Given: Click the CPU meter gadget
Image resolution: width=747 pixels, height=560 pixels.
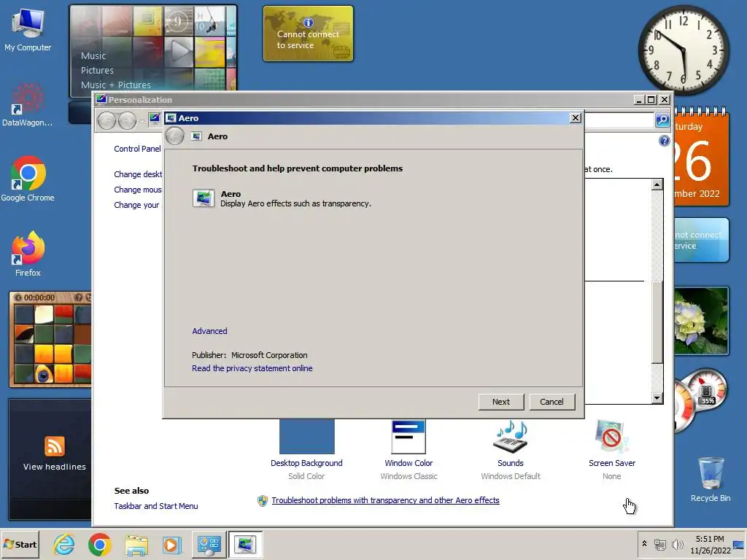Looking at the screenshot, I should [701, 400].
